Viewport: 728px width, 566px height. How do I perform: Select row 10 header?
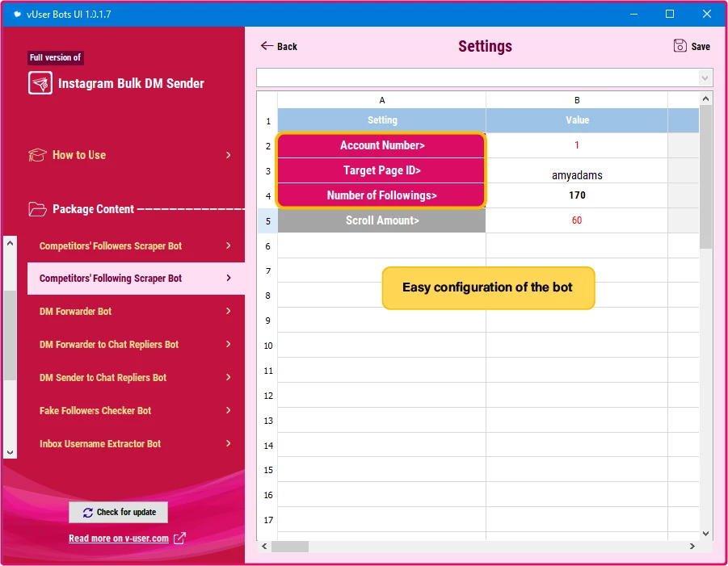268,346
